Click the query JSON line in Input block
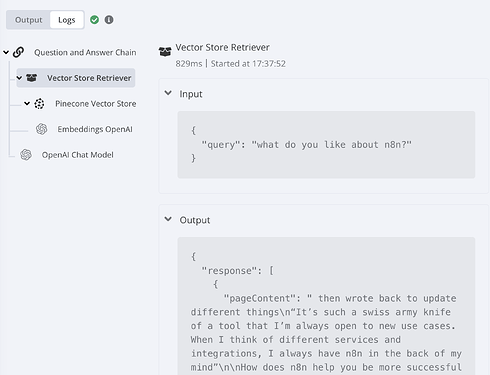490x375 pixels. point(307,145)
